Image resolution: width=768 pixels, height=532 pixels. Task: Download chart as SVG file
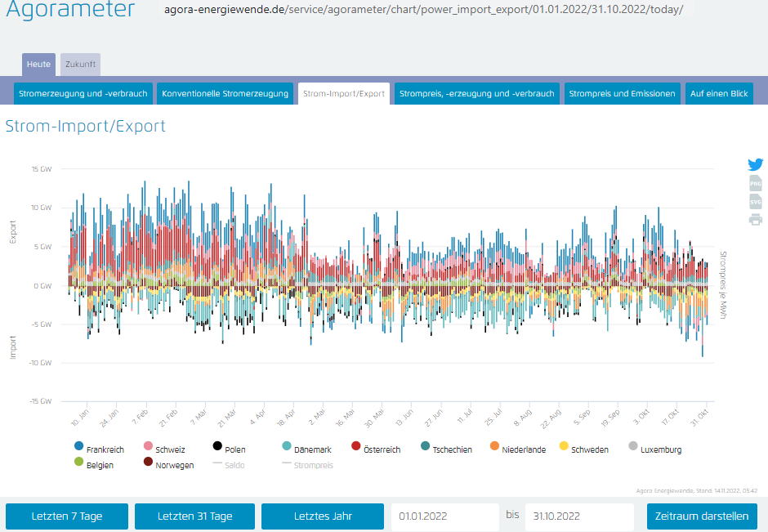click(x=756, y=201)
